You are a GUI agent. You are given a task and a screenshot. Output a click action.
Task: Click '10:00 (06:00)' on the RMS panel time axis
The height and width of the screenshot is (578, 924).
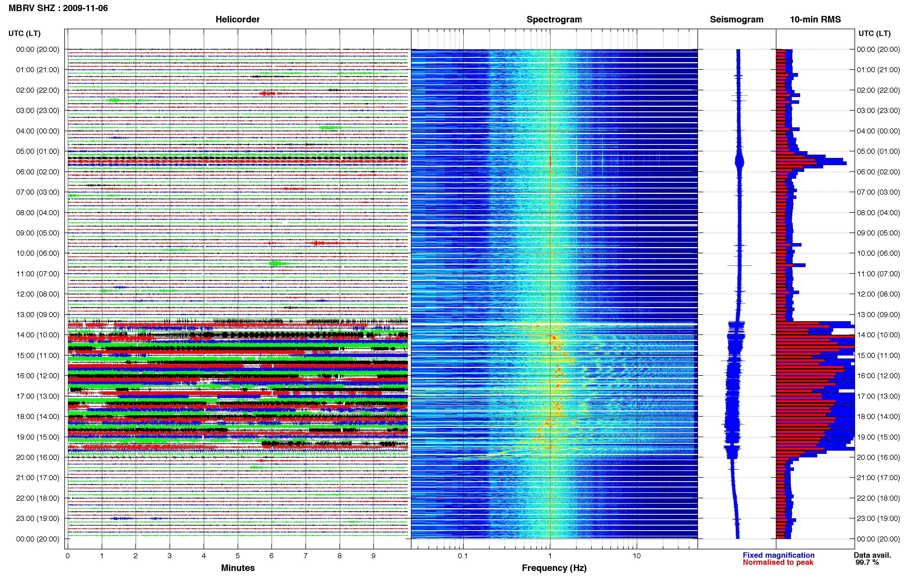[878, 253]
